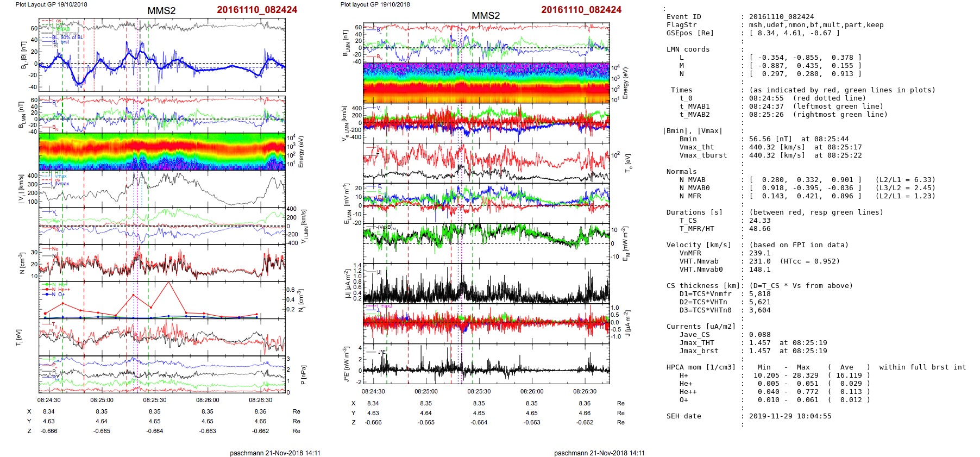The height and width of the screenshot is (457, 980).
Task: Click the energy spectrogram in the right plot
Action: click(486, 83)
